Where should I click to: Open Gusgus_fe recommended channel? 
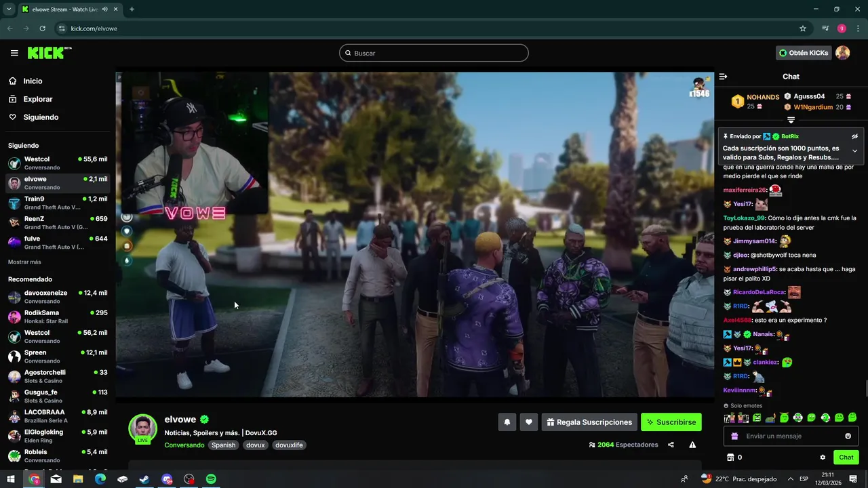point(58,396)
